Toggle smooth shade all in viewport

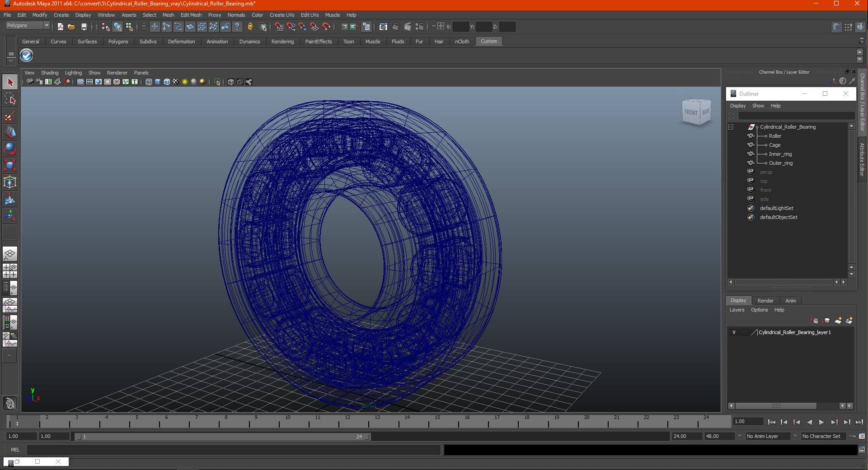click(158, 82)
